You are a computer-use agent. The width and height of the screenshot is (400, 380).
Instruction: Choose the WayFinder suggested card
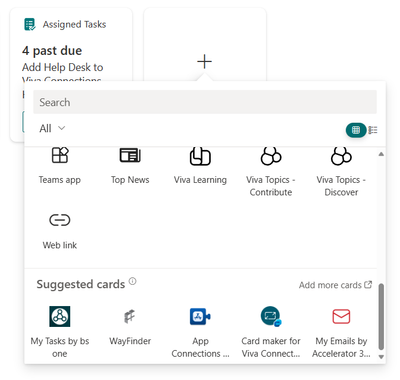(130, 327)
